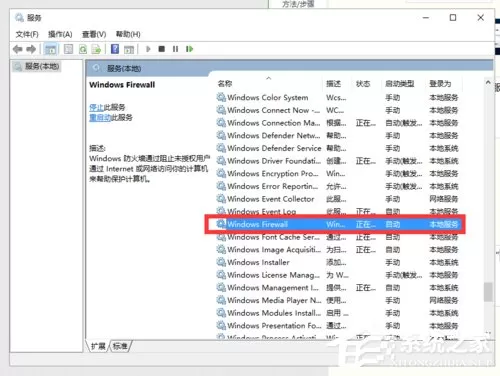The image size is (500, 376).
Task: Open the 操作(A) menu
Action: pyautogui.click(x=60, y=34)
